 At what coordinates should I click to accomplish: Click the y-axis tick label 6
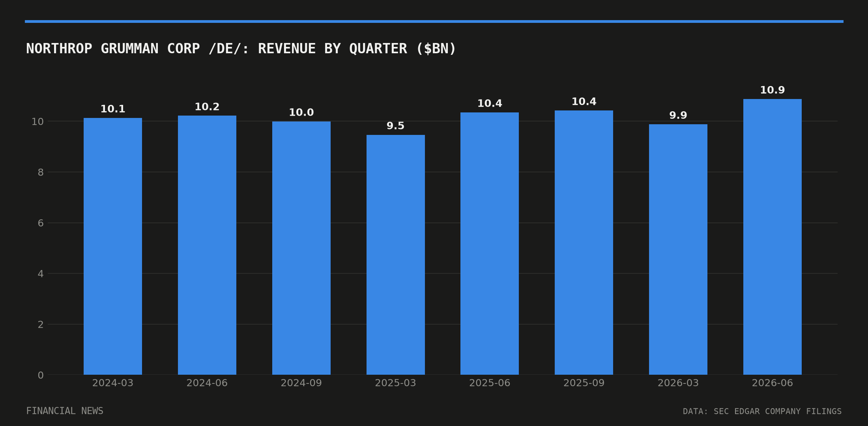[41, 223]
